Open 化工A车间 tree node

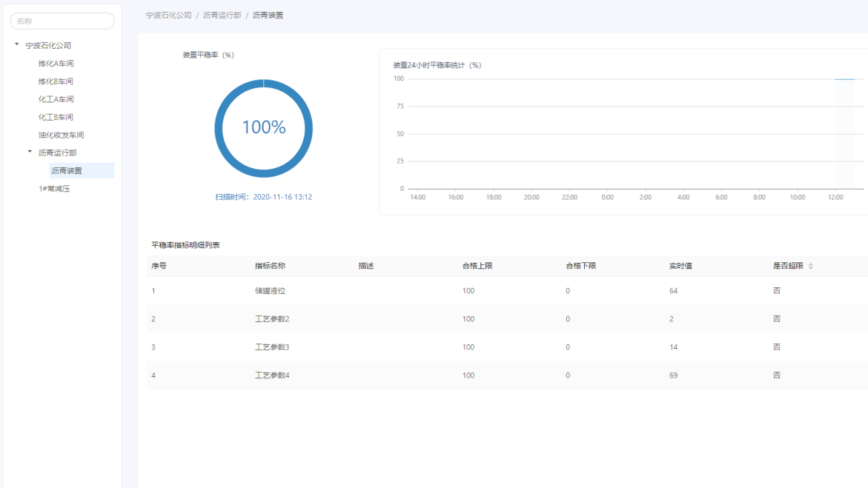[56, 99]
